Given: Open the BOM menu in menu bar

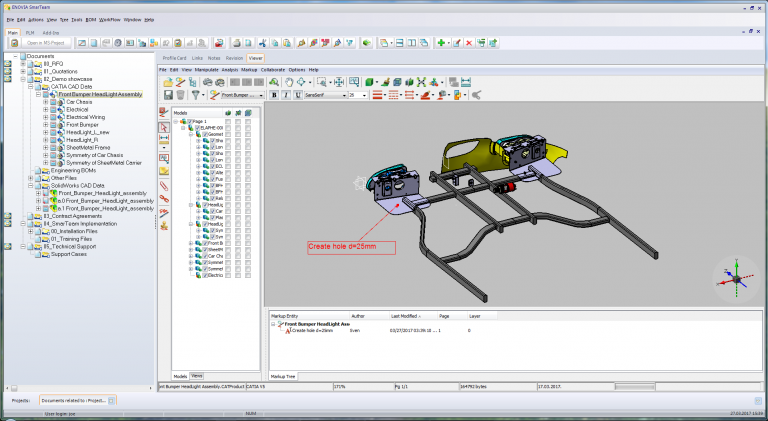Looking at the screenshot, I should point(91,20).
